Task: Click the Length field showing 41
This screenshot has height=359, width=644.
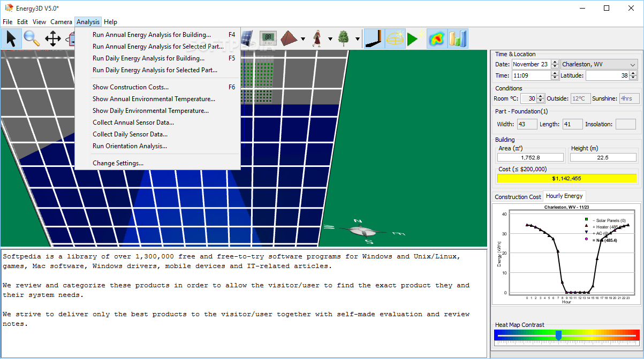Action: click(x=572, y=124)
